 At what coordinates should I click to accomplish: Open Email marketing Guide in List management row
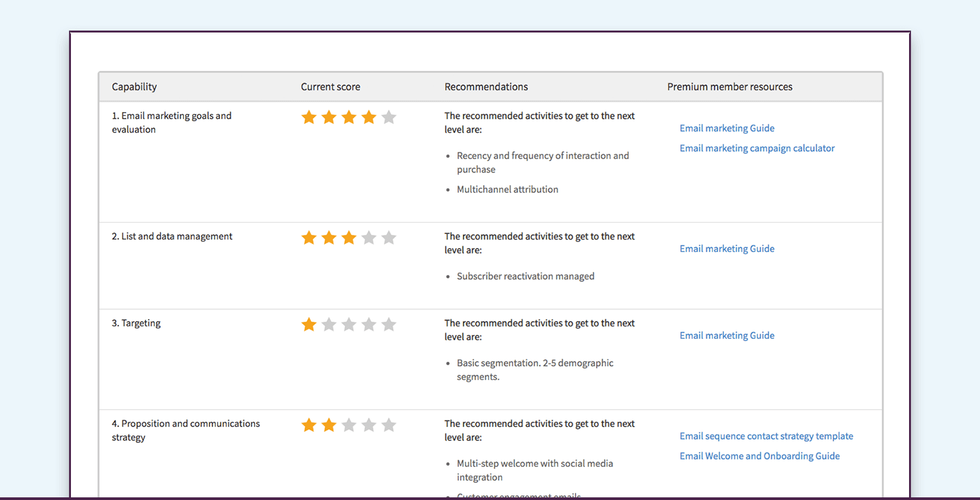tap(727, 249)
